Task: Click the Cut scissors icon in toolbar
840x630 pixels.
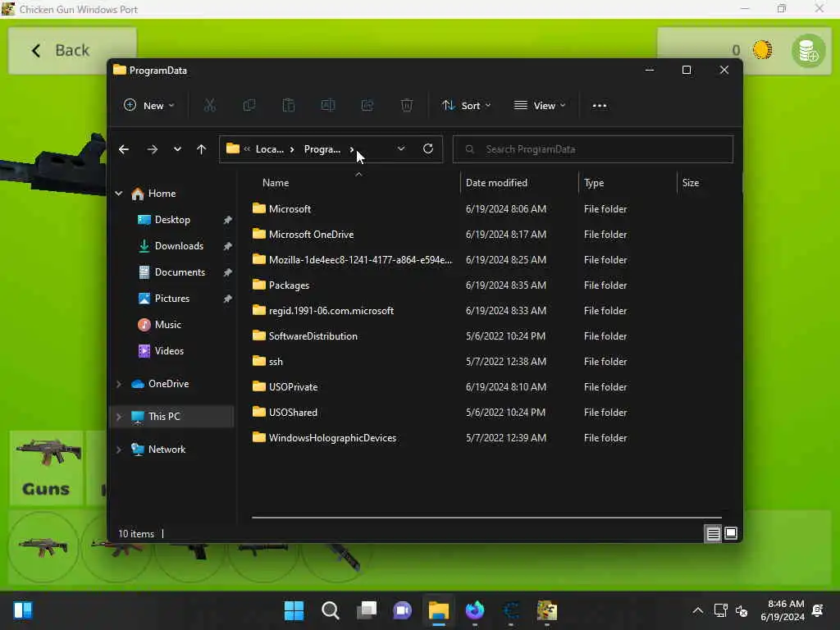Action: coord(209,106)
